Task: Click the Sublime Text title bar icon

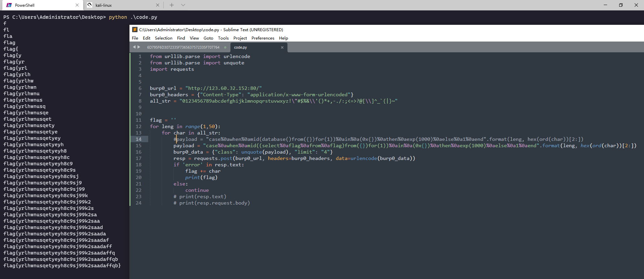Action: point(135,30)
